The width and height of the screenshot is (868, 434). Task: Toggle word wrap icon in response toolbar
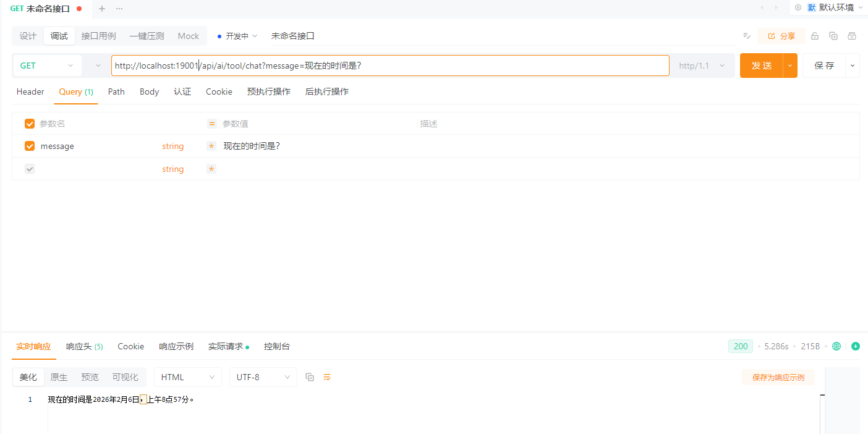click(x=327, y=377)
